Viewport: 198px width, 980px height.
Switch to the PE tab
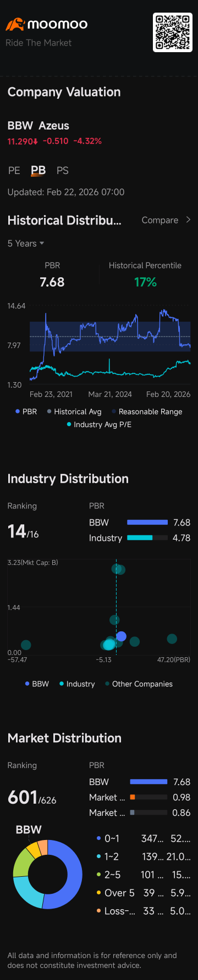[x=14, y=171]
